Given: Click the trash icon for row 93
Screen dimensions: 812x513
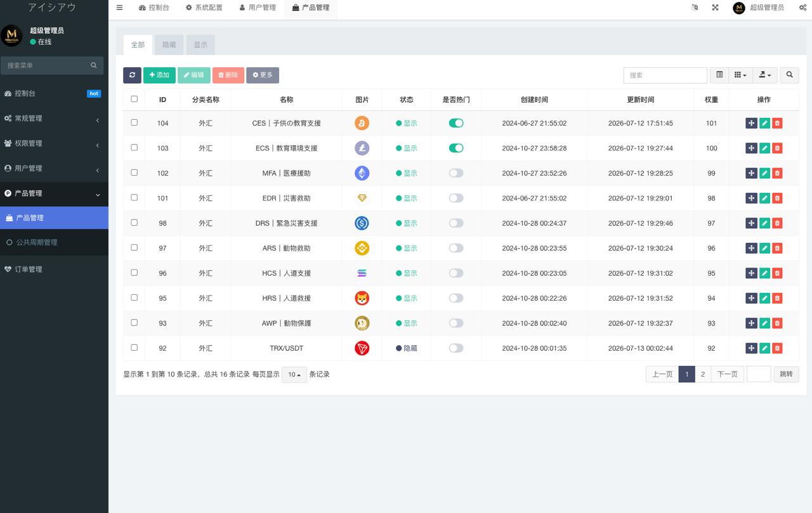Looking at the screenshot, I should [x=777, y=323].
